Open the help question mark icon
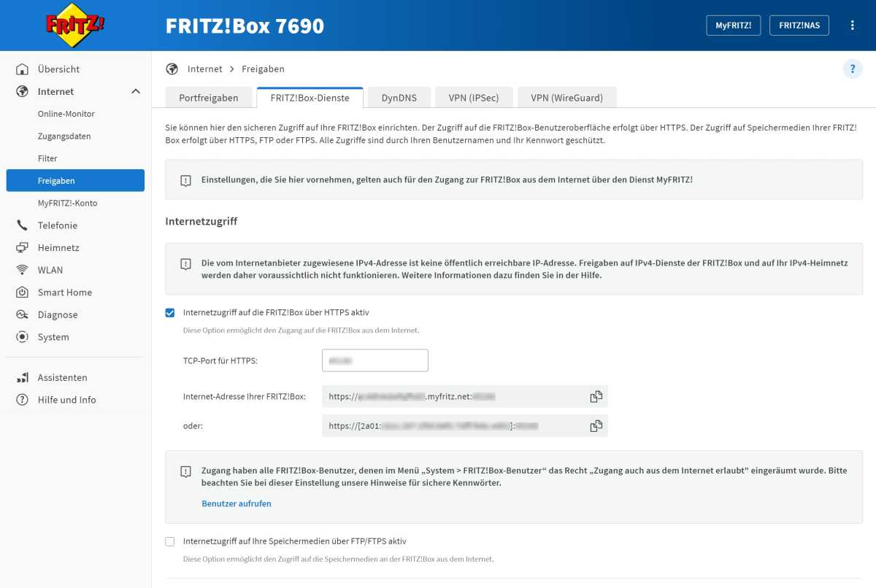Image resolution: width=876 pixels, height=588 pixels. point(853,69)
